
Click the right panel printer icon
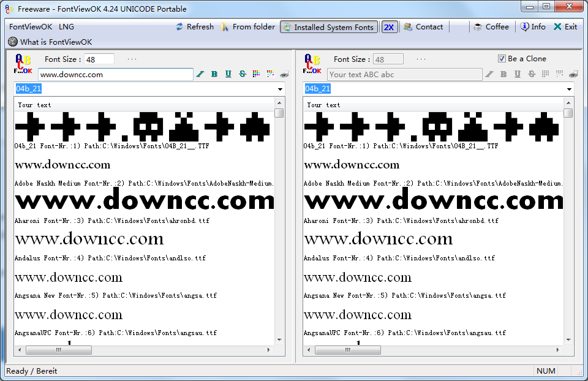coord(573,74)
